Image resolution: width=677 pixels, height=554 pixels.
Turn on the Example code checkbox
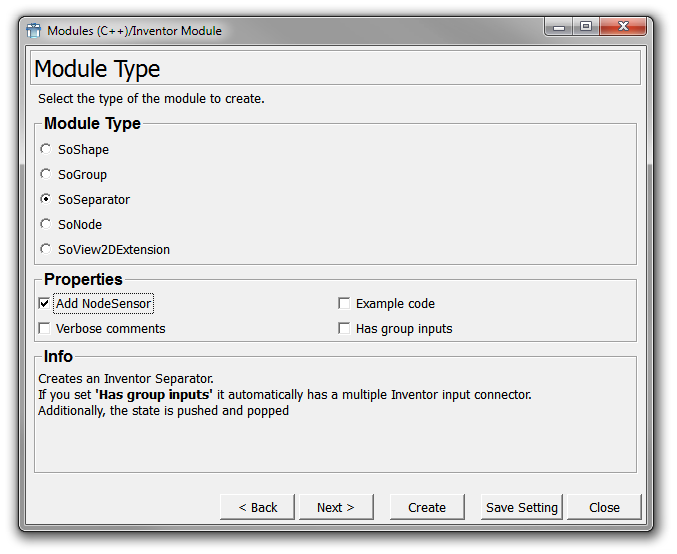[x=344, y=303]
